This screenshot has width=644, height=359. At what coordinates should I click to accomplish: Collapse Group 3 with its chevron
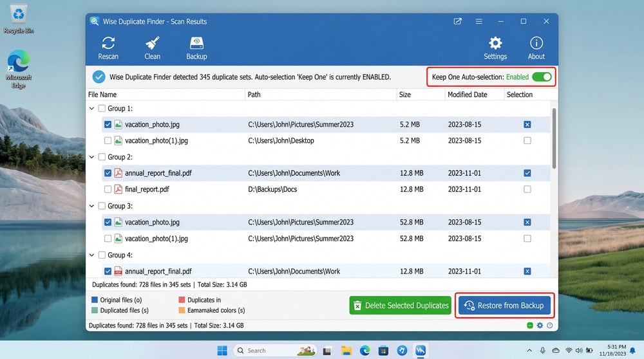[x=91, y=206]
